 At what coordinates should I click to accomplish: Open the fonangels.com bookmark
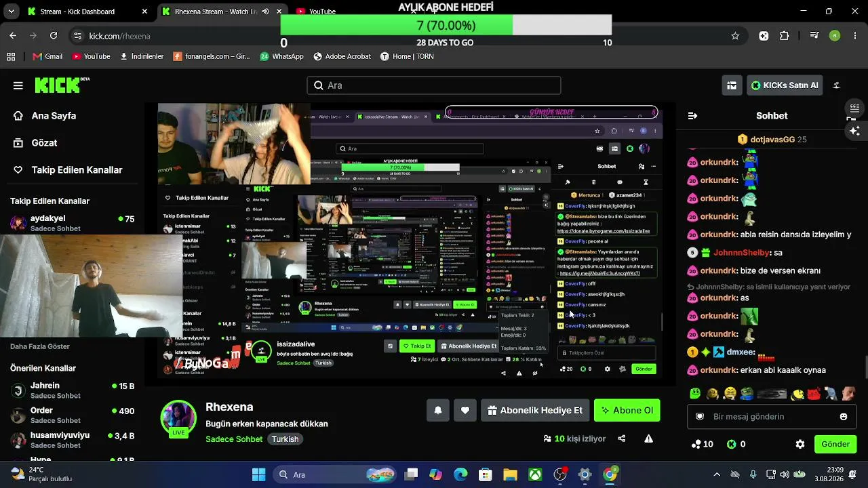212,56
